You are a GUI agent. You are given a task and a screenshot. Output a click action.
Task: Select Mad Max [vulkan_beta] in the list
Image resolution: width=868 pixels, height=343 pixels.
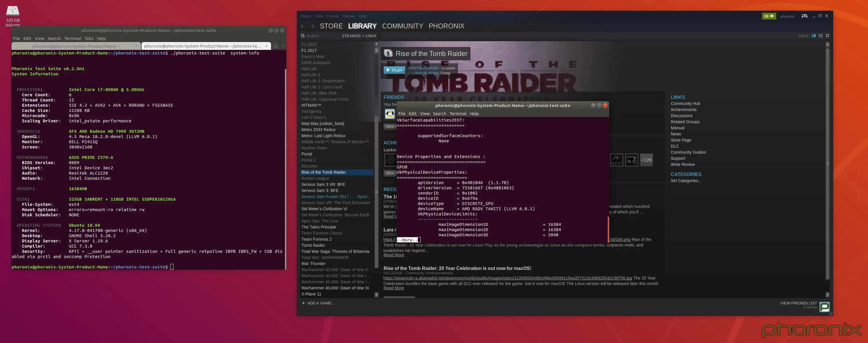[323, 123]
